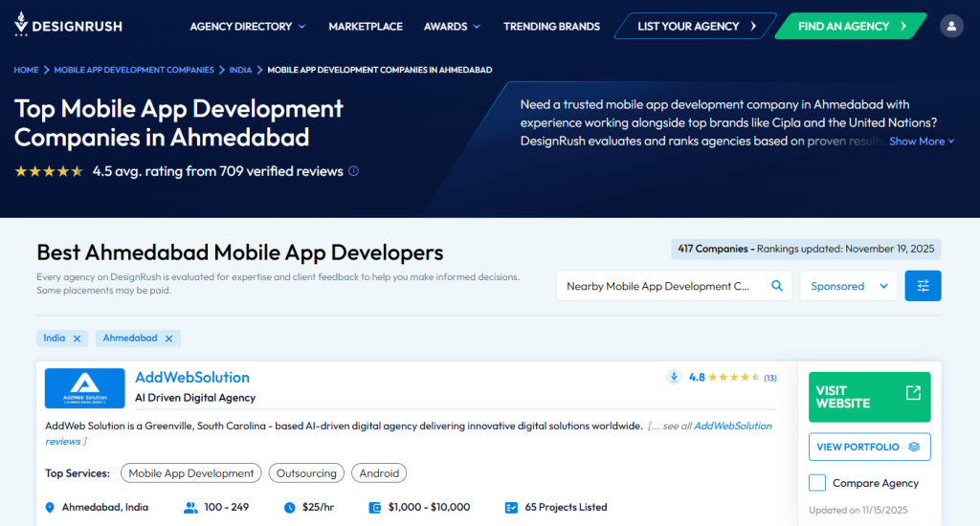Select the Mobile App Development service tag

coord(190,473)
